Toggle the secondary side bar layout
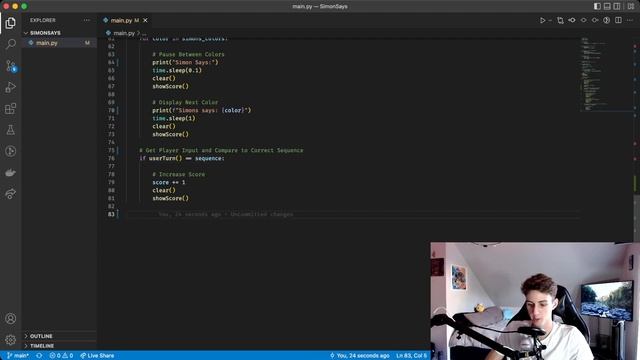Image resolution: width=640 pixels, height=360 pixels. point(617,6)
